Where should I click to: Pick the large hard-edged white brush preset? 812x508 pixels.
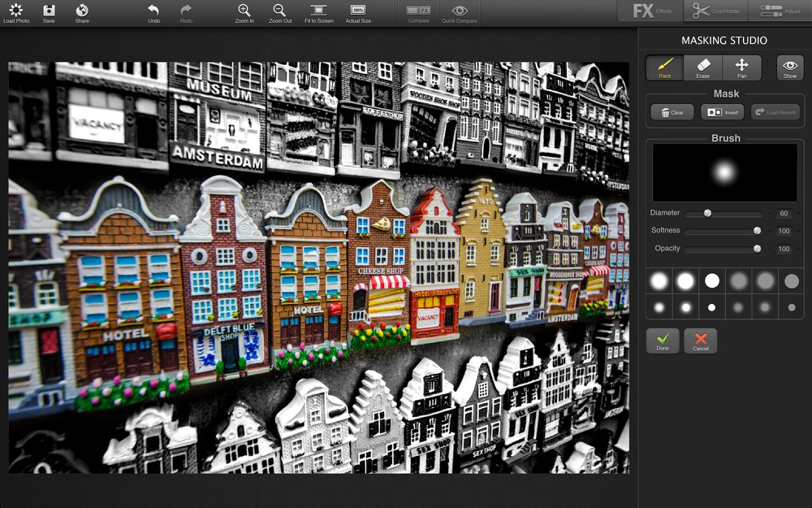coord(712,281)
